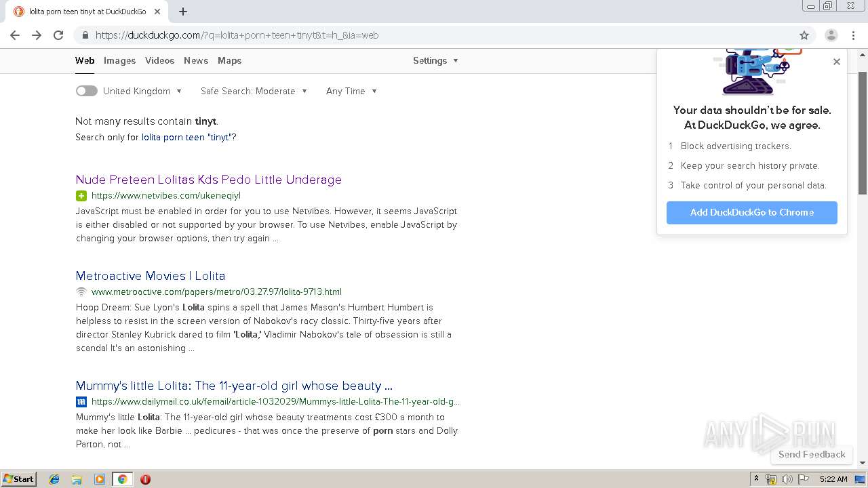
Task: Click the Daily Mail result favicon
Action: click(81, 402)
